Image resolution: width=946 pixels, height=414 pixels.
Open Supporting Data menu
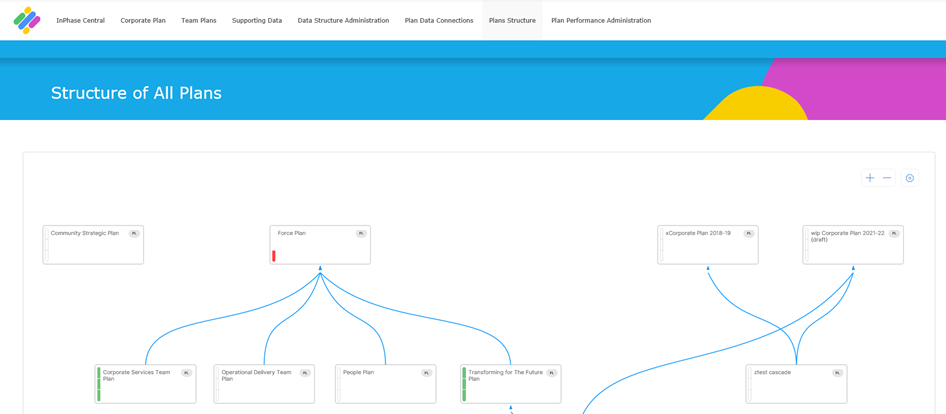click(x=257, y=21)
